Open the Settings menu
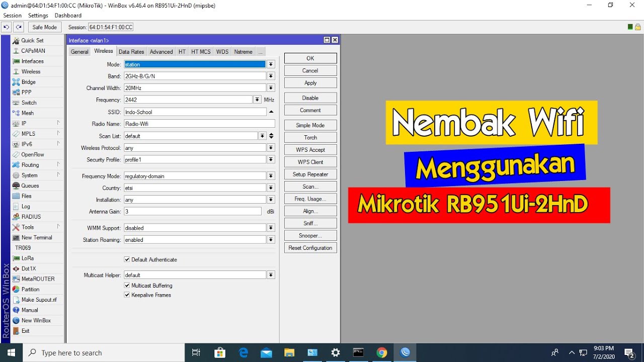This screenshot has height=362, width=644. (38, 16)
